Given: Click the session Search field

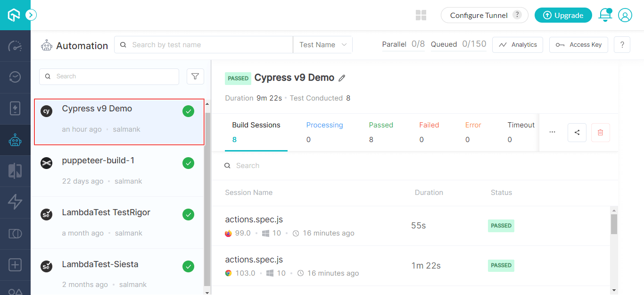Looking at the screenshot, I should (414, 166).
